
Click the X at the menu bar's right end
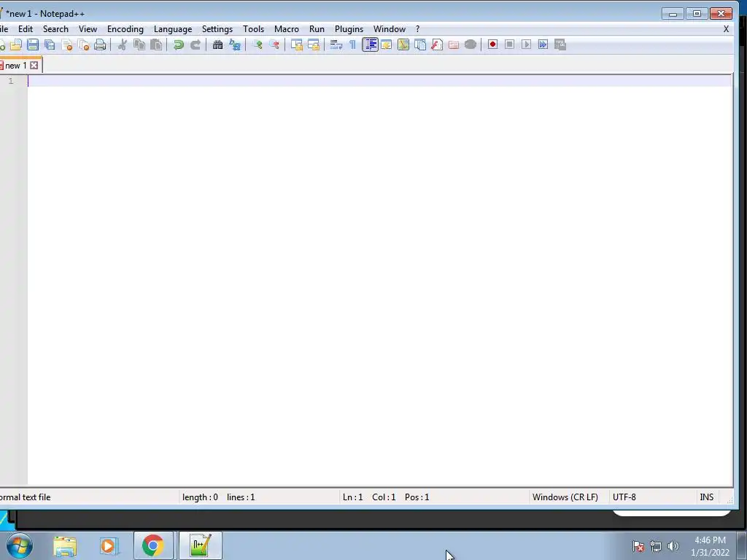pyautogui.click(x=726, y=29)
